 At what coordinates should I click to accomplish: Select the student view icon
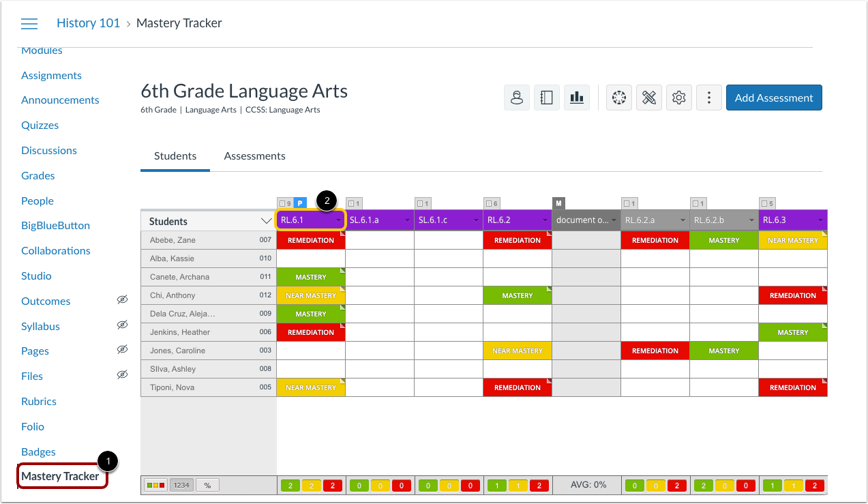pos(516,97)
